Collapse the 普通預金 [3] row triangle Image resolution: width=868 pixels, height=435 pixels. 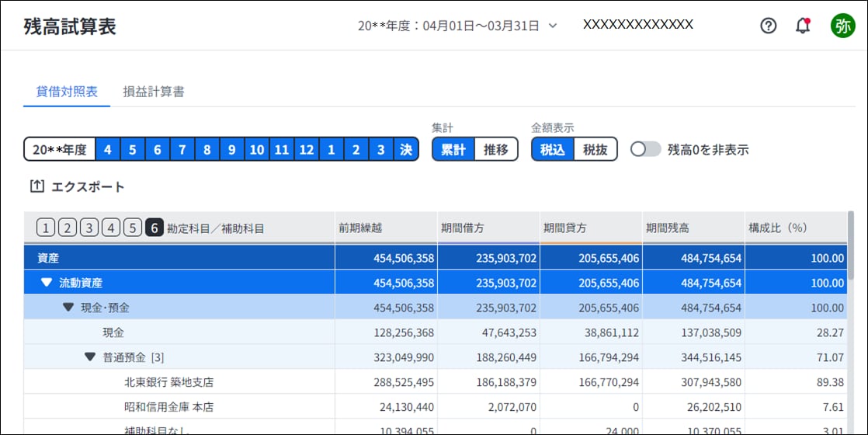[90, 357]
